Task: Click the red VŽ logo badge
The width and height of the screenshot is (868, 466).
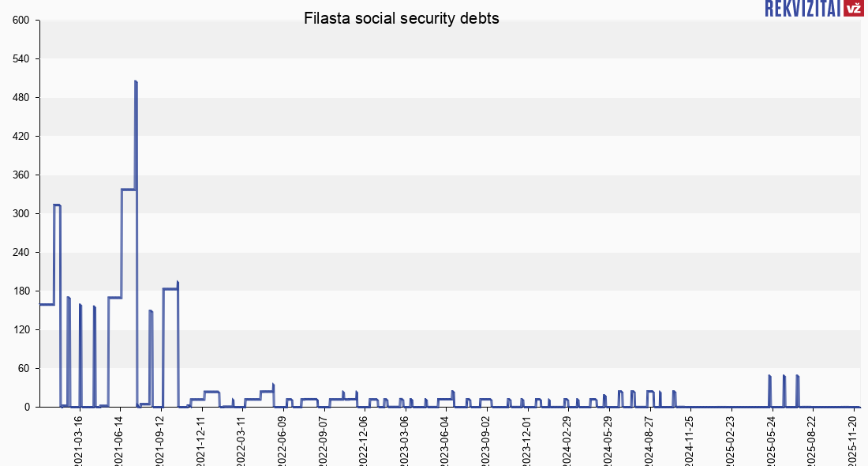Action: (853, 9)
